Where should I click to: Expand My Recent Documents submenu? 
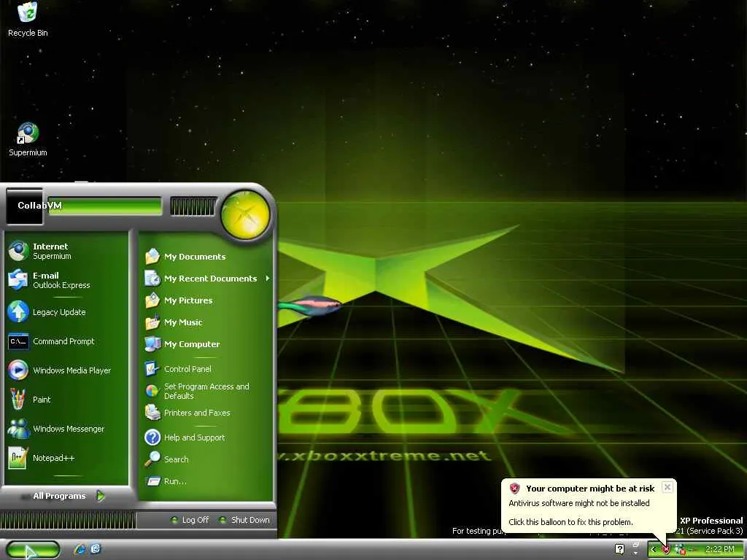coord(206,279)
